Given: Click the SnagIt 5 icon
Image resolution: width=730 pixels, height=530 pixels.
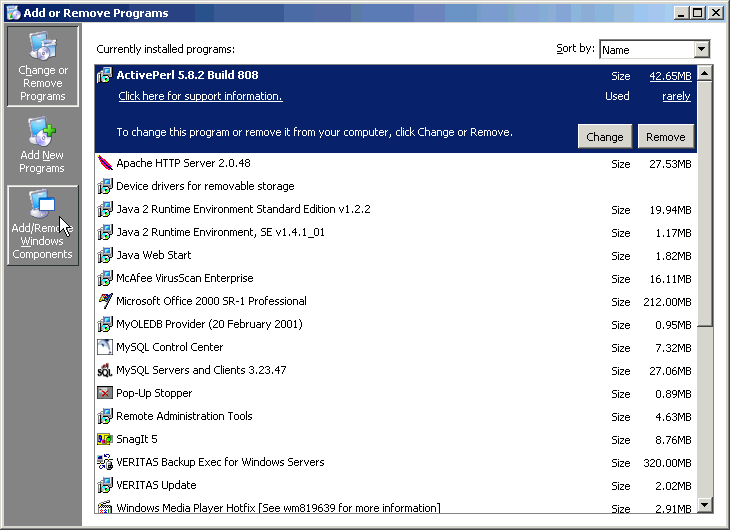Looking at the screenshot, I should tap(105, 439).
